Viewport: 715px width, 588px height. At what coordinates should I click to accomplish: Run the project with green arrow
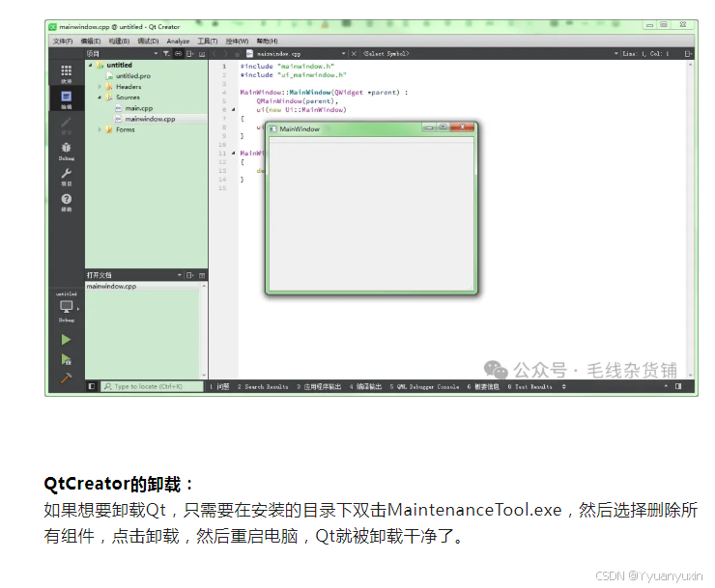66,340
